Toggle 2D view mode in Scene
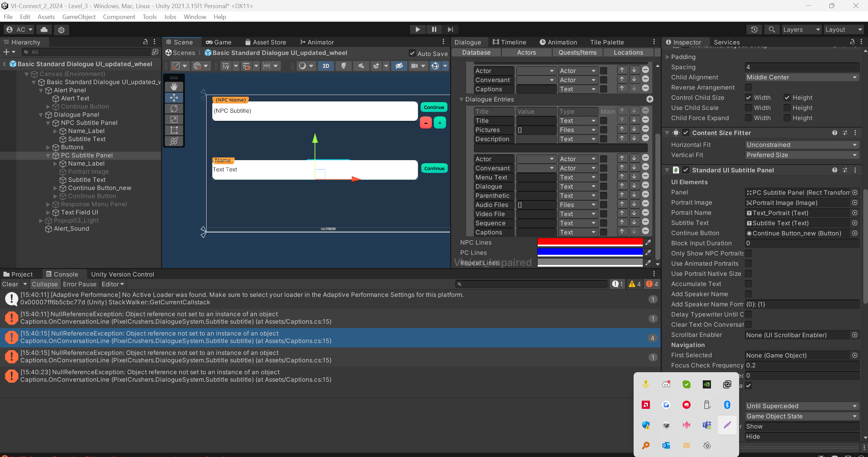868x457 pixels. pos(326,66)
